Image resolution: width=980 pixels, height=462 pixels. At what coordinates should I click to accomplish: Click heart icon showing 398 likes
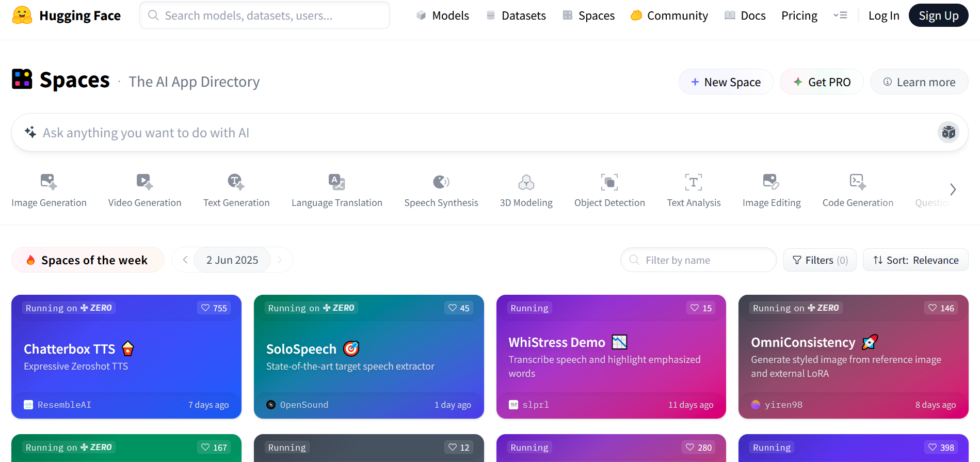click(941, 448)
